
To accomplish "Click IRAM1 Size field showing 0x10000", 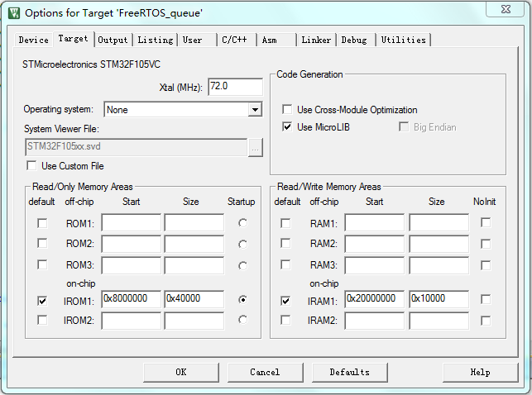I will [x=439, y=299].
